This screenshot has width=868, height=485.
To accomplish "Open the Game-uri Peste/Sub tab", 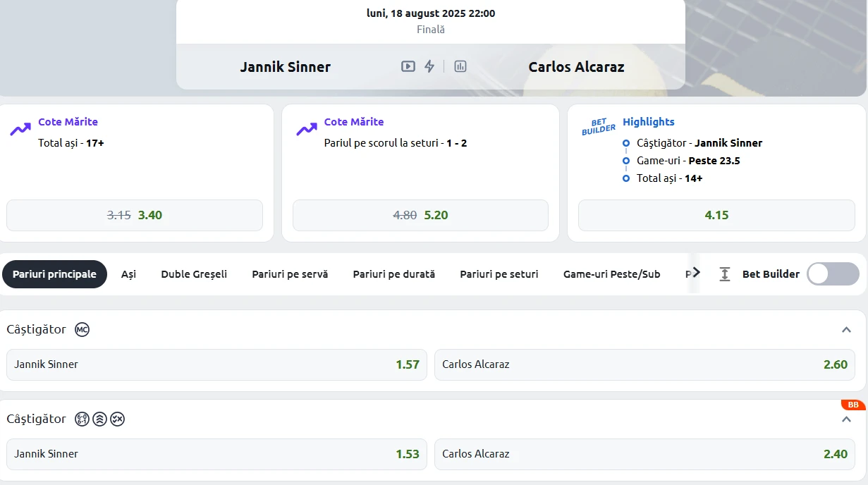I will [612, 274].
